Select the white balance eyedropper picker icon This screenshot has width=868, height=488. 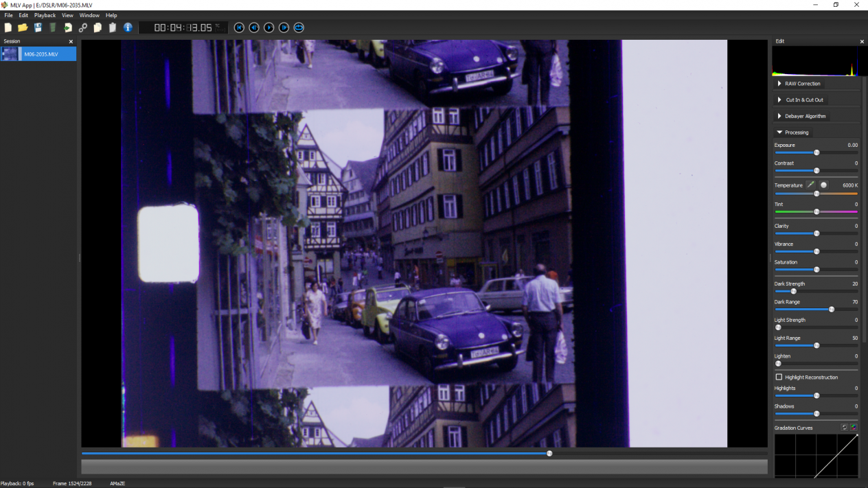[x=811, y=185]
